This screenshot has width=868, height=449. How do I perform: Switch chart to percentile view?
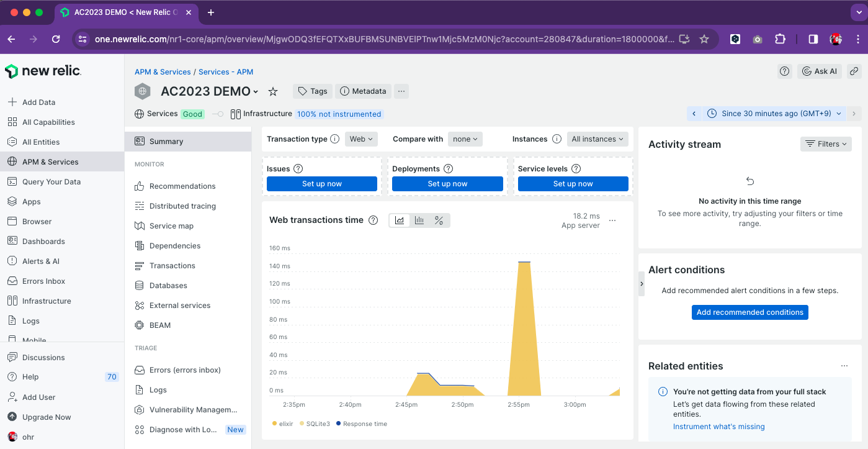coord(439,220)
